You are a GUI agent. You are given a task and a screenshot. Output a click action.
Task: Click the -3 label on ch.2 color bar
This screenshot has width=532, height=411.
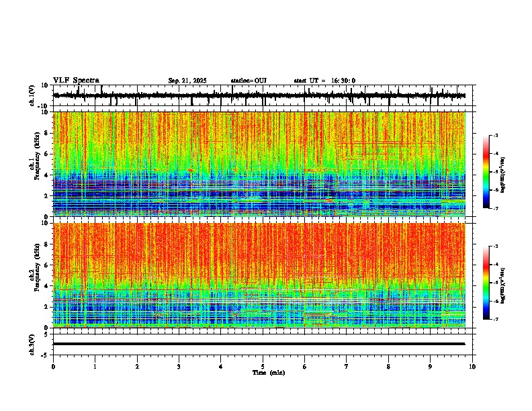pyautogui.click(x=496, y=246)
